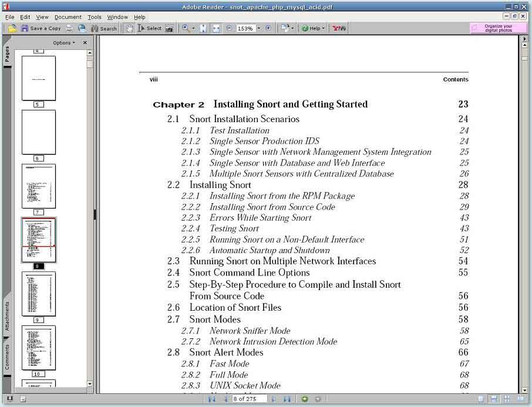The height and width of the screenshot is (407, 532).
Task: Open the Help dropdown in toolbar
Action: point(313,28)
